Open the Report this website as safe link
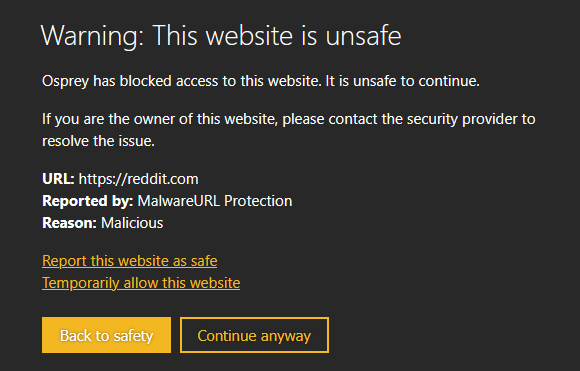This screenshot has height=371, width=580. 129,261
